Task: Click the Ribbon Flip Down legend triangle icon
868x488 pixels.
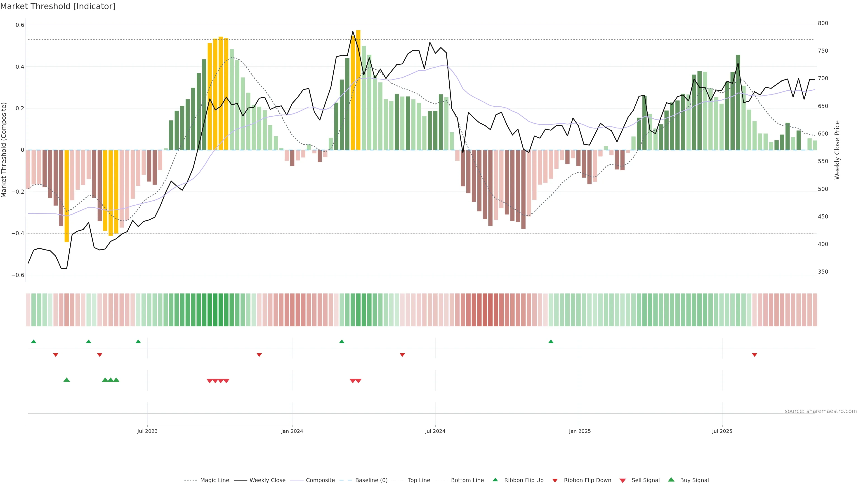Action: tap(555, 480)
